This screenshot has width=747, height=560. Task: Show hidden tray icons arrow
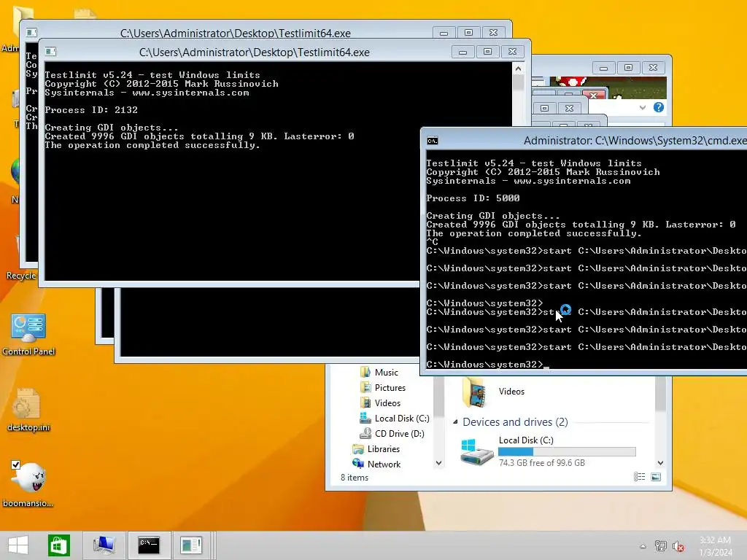click(x=643, y=546)
